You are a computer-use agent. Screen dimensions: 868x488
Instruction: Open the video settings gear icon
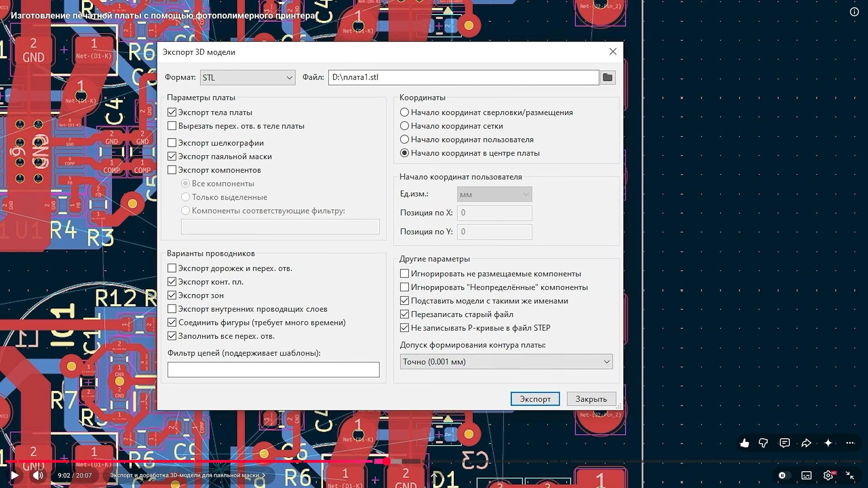(828, 475)
